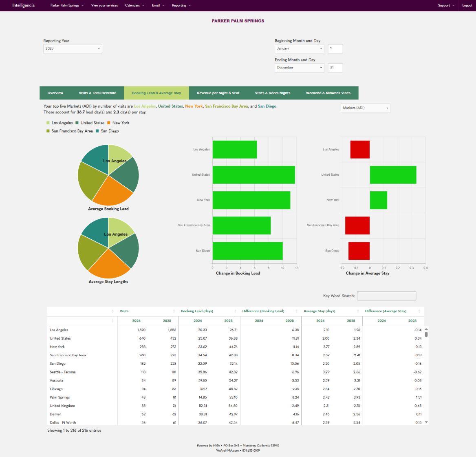
Task: Click the Intelligencia logo
Action: click(23, 5)
